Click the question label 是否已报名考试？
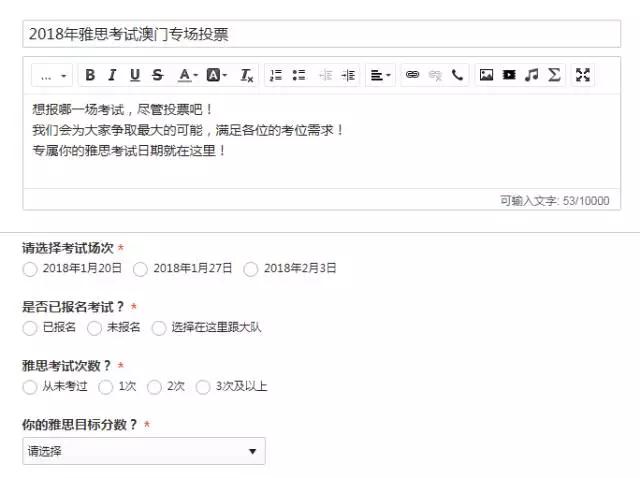 [x=73, y=307]
